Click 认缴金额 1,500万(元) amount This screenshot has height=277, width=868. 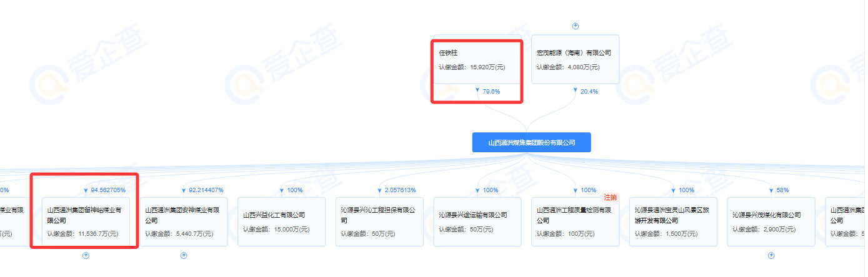(x=666, y=234)
